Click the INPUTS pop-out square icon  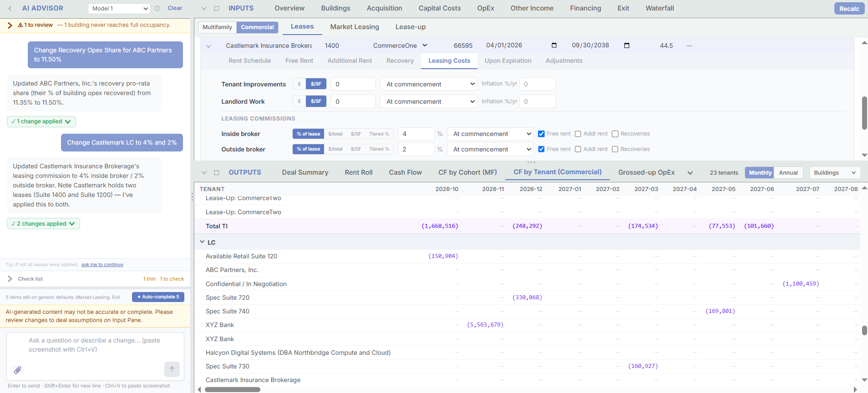(x=217, y=8)
